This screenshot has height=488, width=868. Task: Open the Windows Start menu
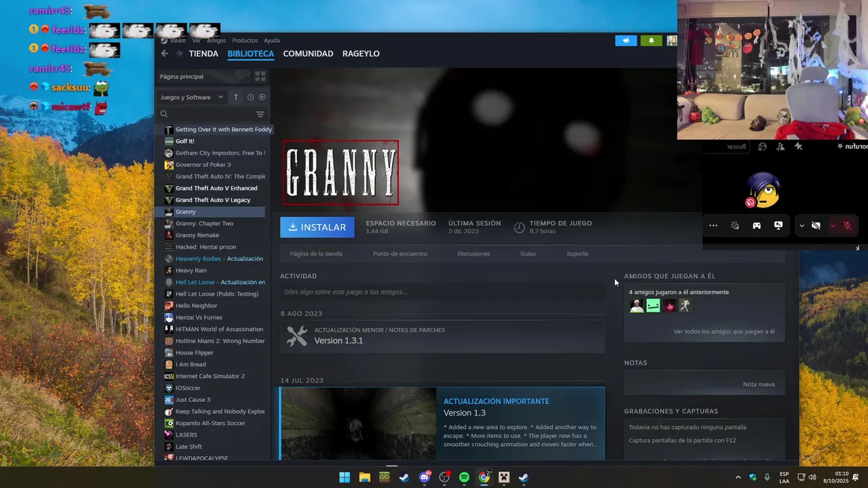point(344,477)
